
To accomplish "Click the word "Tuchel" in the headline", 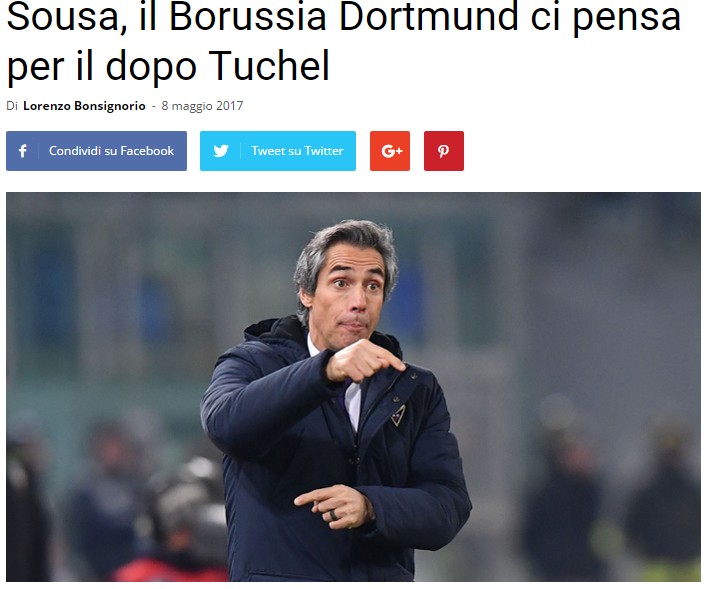I will click(x=269, y=66).
